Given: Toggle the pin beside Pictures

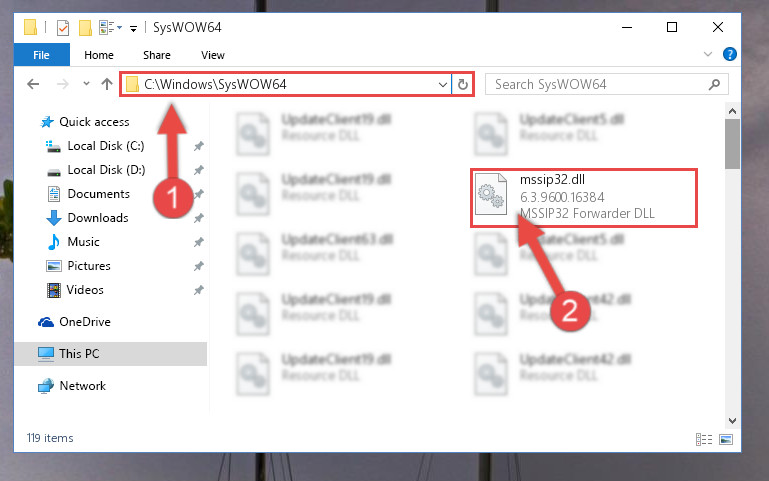Looking at the screenshot, I should click(199, 266).
